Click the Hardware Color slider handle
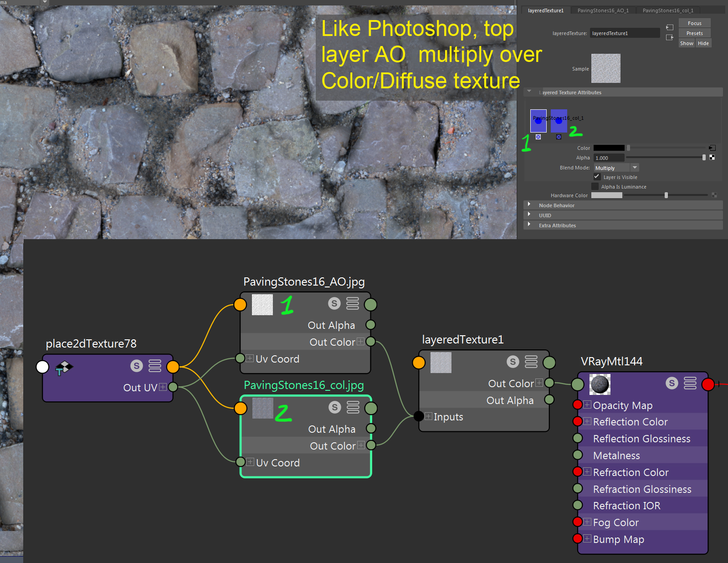 666,195
